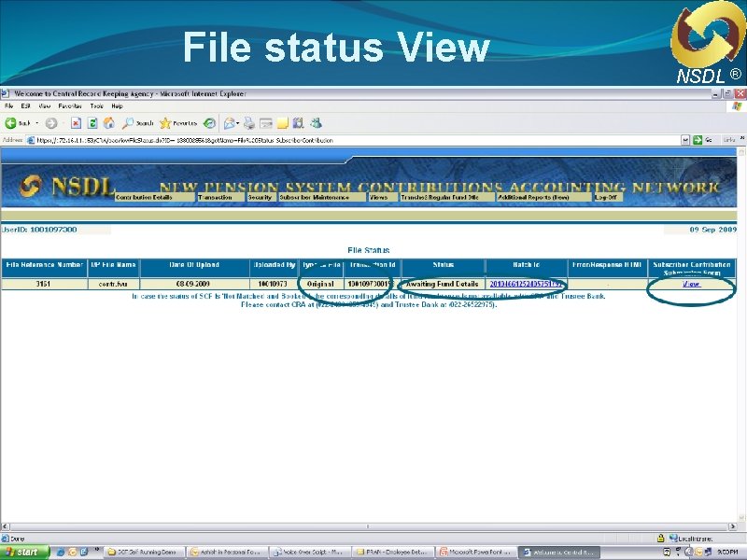Click the system clock in the tray
The image size is (747, 560).
click(x=726, y=553)
